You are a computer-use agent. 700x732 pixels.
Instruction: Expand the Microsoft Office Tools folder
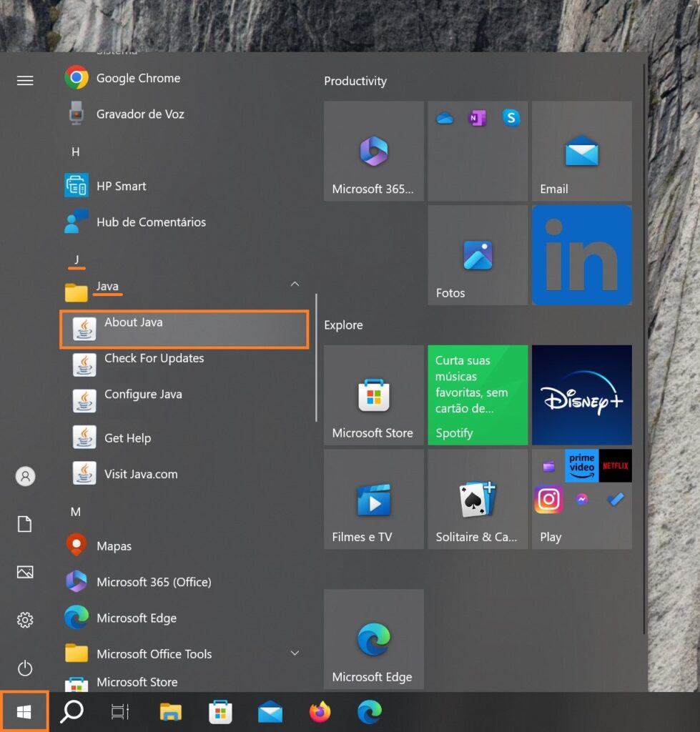tap(295, 653)
